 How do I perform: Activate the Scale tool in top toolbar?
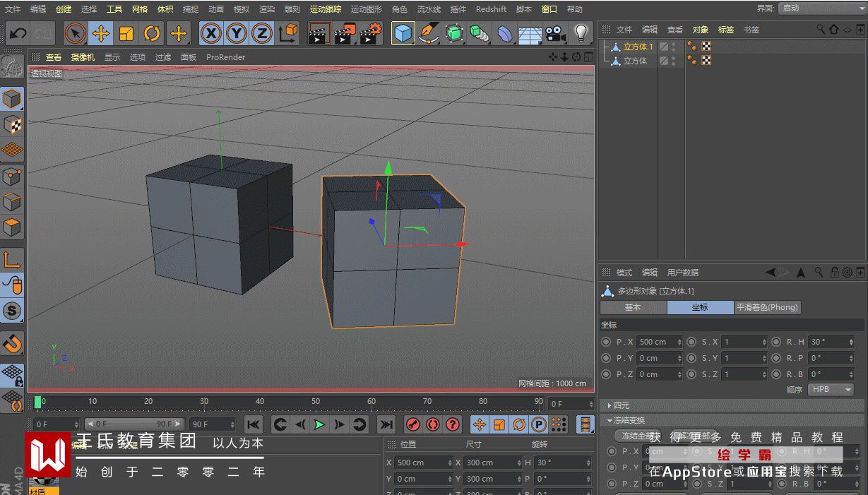(x=126, y=33)
